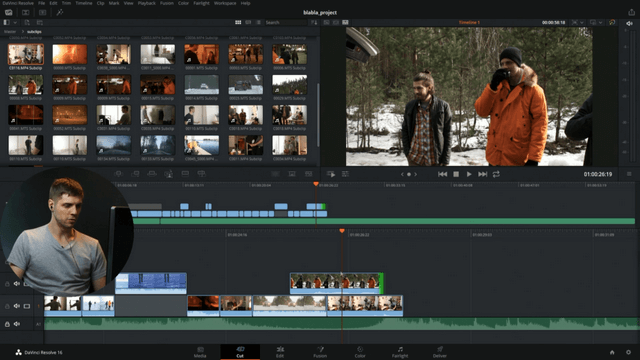Viewport: 640px width, 360px height.
Task: Open Project Settings gear icon
Action: 629,352
